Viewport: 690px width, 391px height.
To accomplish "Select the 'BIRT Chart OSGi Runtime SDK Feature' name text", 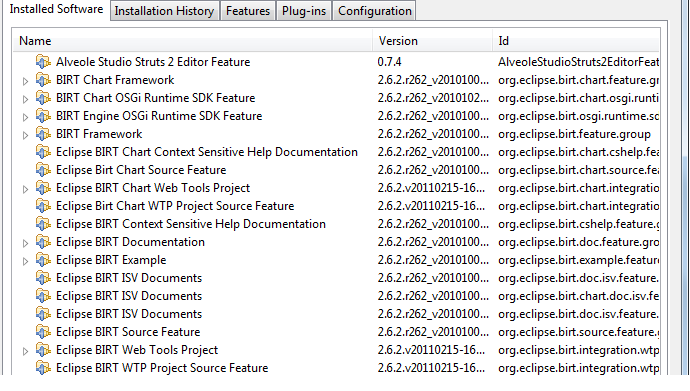I will (156, 98).
